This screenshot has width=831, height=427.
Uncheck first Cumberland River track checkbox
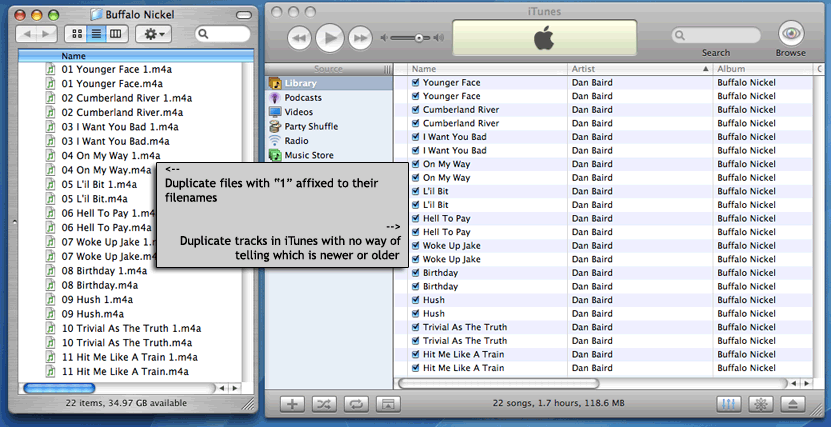pyautogui.click(x=416, y=110)
